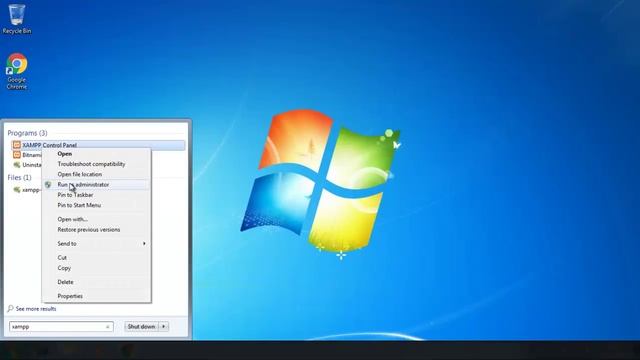Image resolution: width=640 pixels, height=360 pixels.
Task: Click the Files (1) header
Action: (19, 178)
